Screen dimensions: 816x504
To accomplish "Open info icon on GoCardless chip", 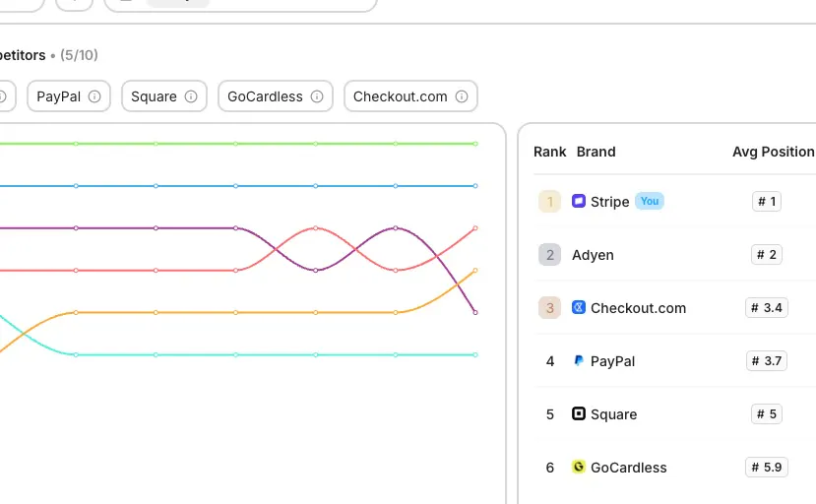I will click(317, 96).
